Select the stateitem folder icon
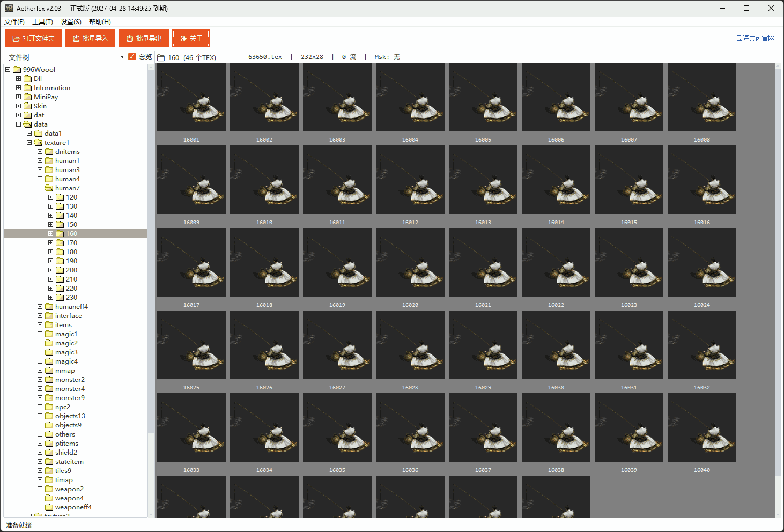The image size is (784, 532). pos(49,461)
